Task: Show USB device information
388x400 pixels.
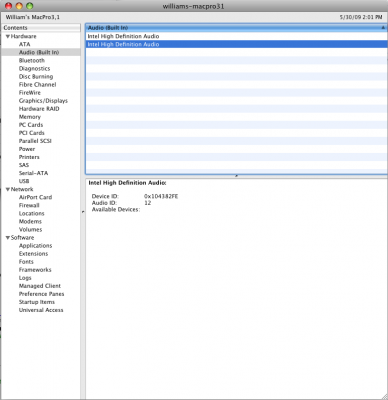Action: point(24,181)
